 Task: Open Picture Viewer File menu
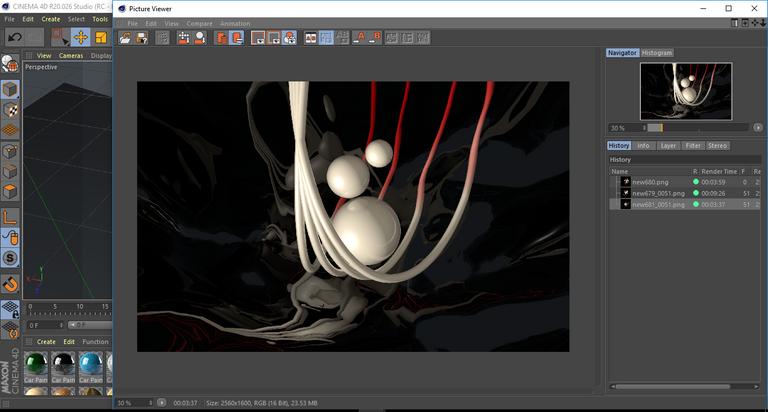point(133,24)
